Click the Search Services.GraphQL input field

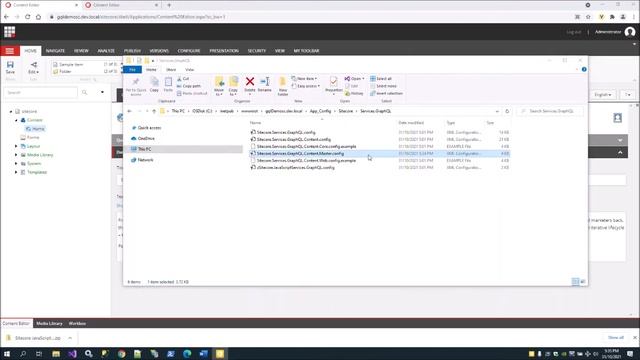click(550, 111)
